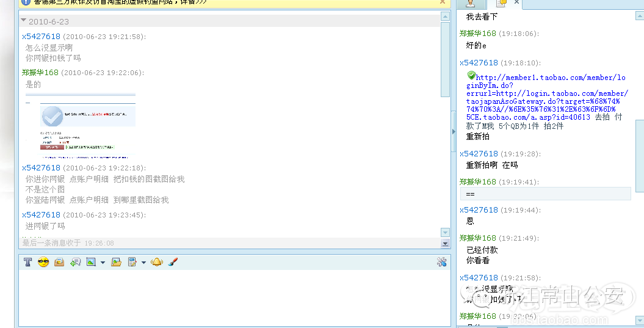Viewport: 644px width, 328px height.
Task: Click the notepad with pencil icon
Action: (132, 262)
